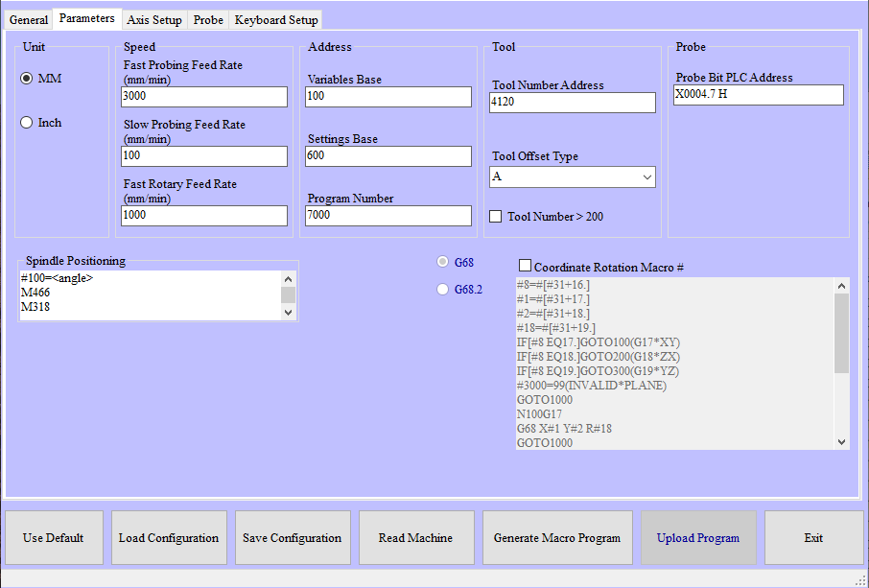
Task: Open the Probe tab
Action: click(208, 20)
